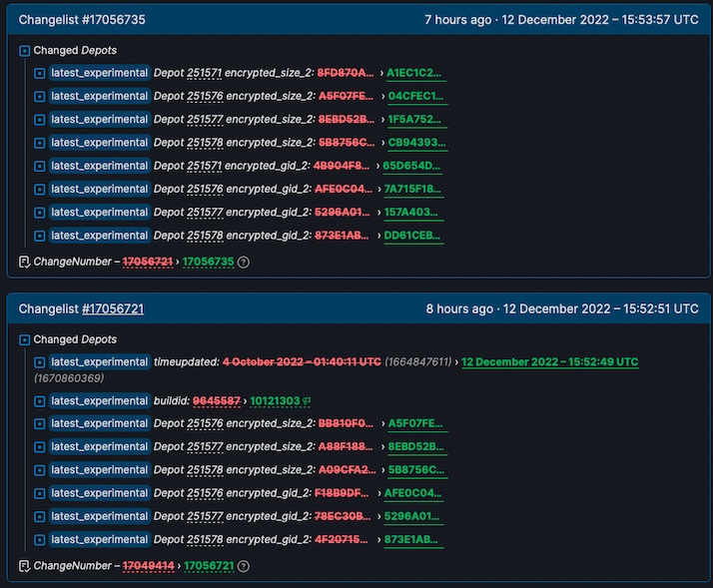Image resolution: width=713 pixels, height=588 pixels.
Task: Click the new hash value DD61CEB
Action: click(415, 236)
